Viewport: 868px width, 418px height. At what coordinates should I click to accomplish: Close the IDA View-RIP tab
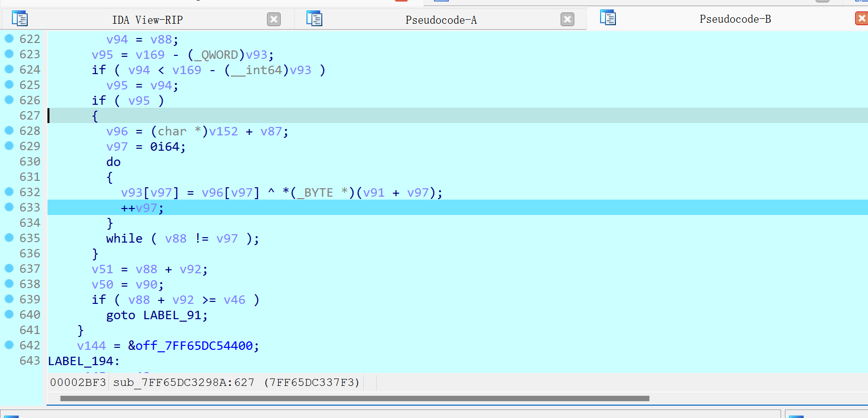tap(274, 19)
